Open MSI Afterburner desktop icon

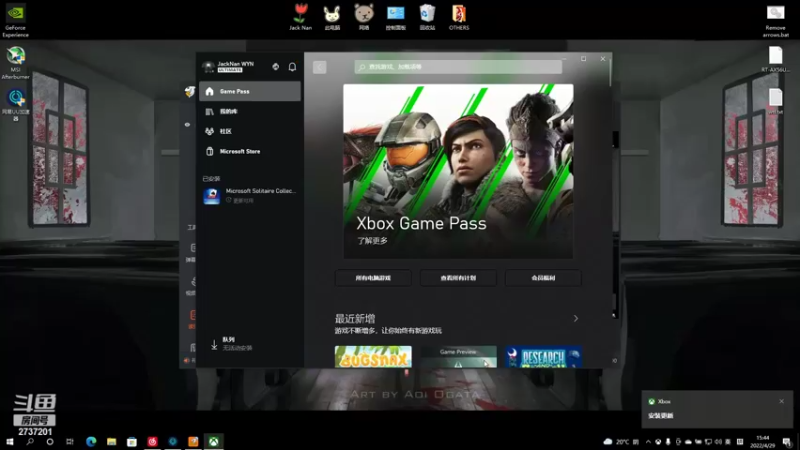tap(15, 63)
